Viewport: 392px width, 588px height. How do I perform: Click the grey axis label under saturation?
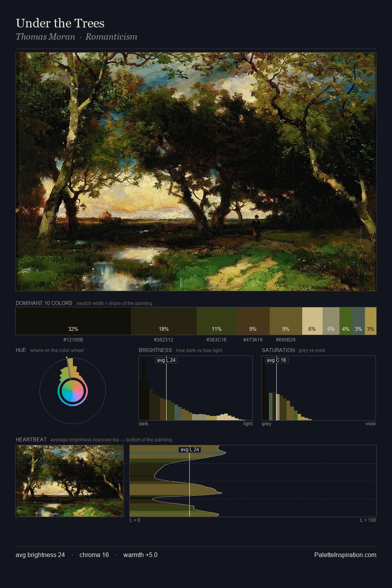(267, 424)
